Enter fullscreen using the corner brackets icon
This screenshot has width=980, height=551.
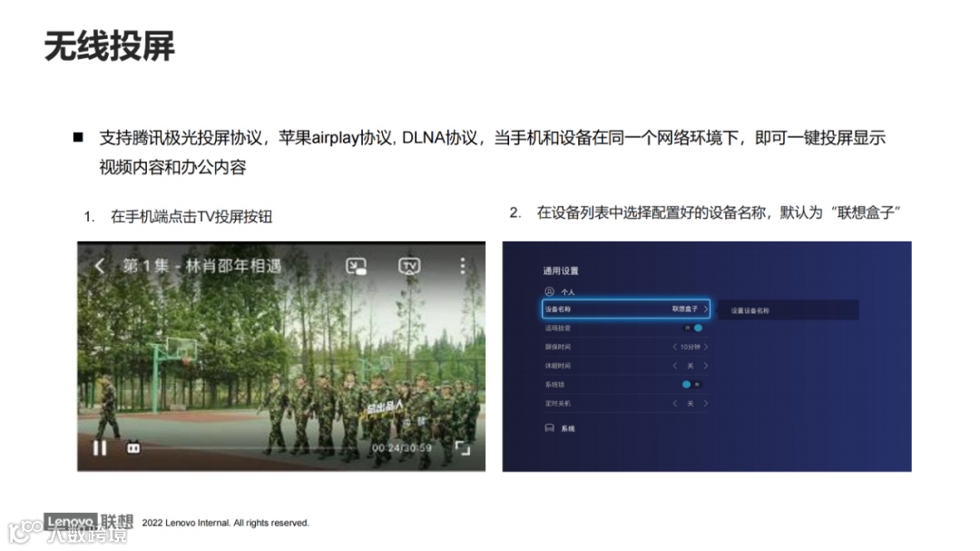coord(463,448)
